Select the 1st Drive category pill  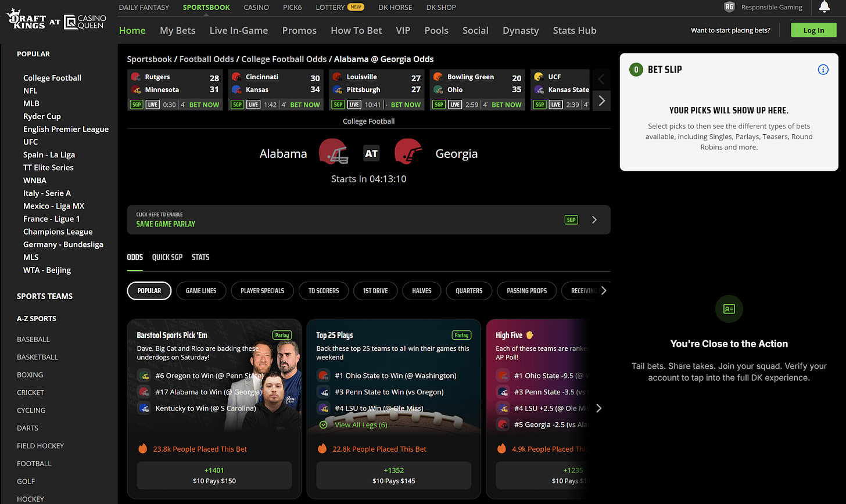pos(375,291)
